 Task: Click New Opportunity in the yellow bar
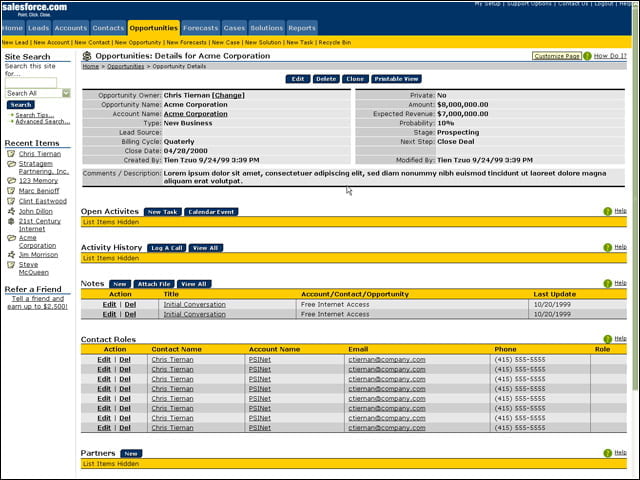[138, 42]
